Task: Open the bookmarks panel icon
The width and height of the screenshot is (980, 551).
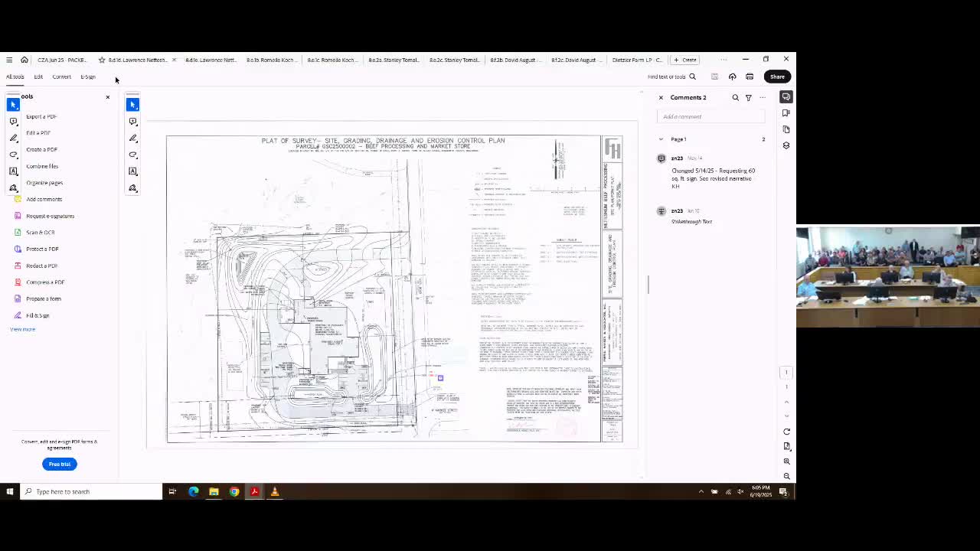Action: click(x=786, y=113)
